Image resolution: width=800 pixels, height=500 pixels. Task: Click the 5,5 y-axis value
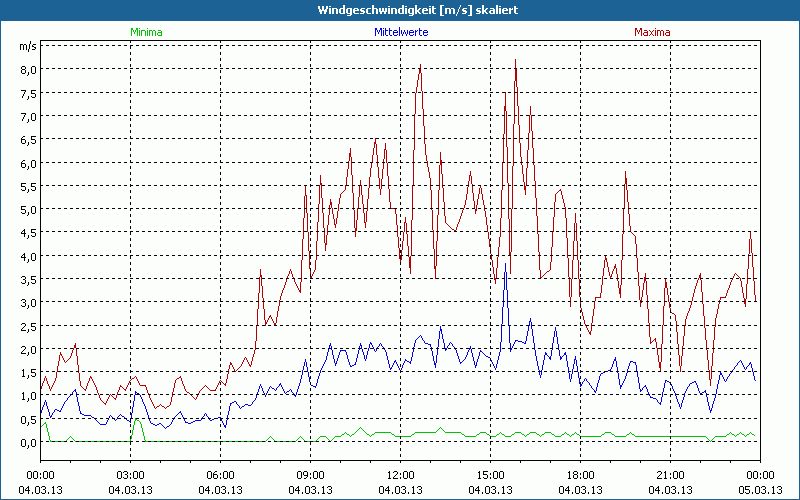pos(29,187)
